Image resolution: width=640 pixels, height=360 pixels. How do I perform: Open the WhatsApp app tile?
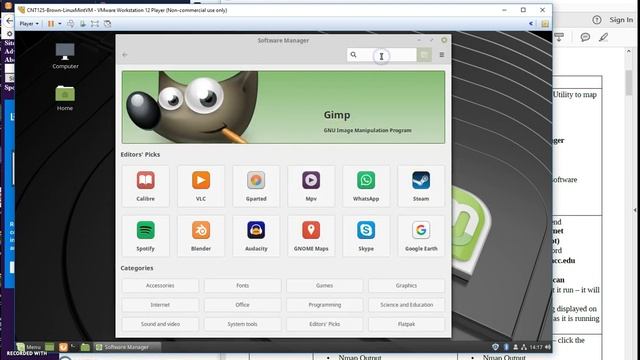click(366, 186)
